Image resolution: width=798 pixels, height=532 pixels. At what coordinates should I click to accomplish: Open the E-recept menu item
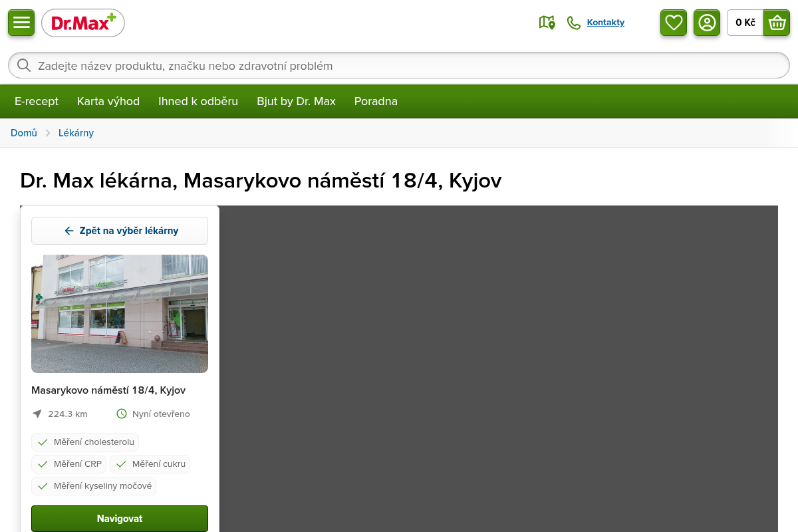click(x=37, y=101)
